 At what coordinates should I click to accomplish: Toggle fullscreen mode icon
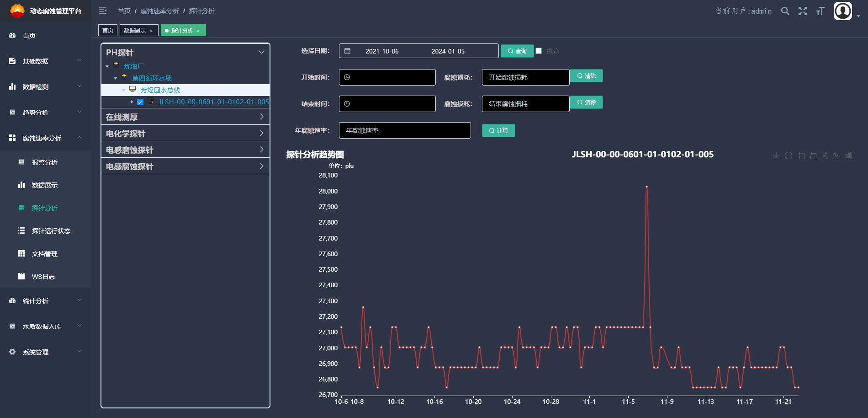click(803, 11)
